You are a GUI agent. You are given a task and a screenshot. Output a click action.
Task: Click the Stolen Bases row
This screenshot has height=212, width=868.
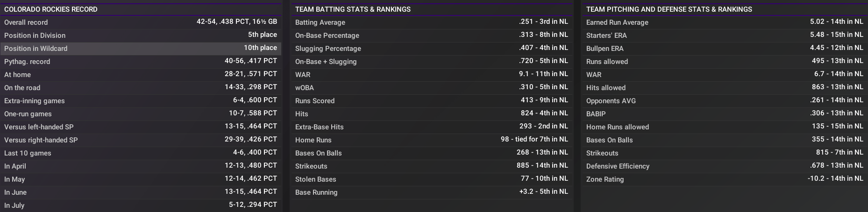coord(431,179)
